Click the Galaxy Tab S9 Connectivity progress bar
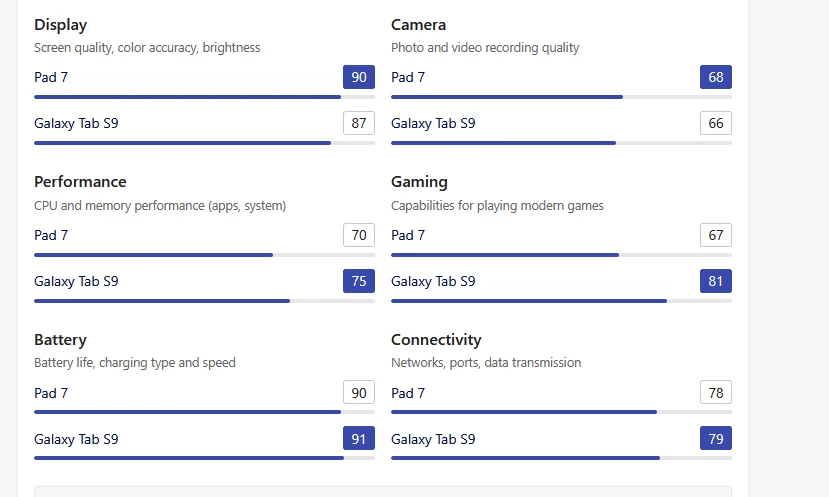The width and height of the screenshot is (829, 497). 561,458
